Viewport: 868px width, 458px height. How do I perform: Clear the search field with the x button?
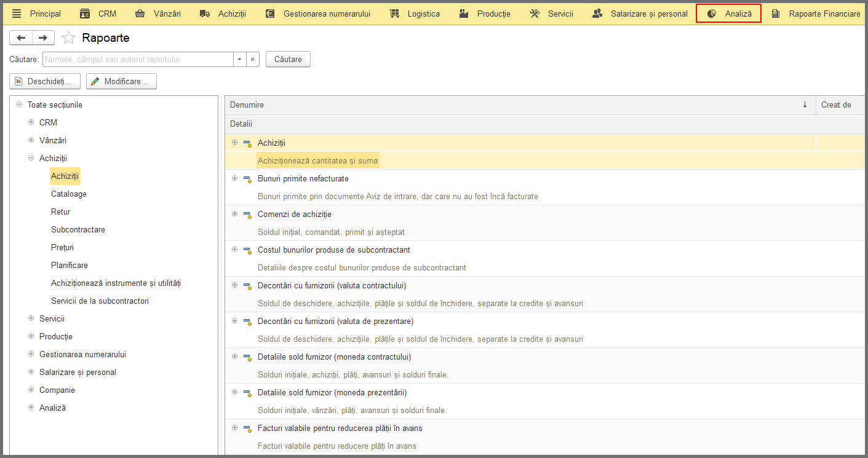tap(252, 60)
